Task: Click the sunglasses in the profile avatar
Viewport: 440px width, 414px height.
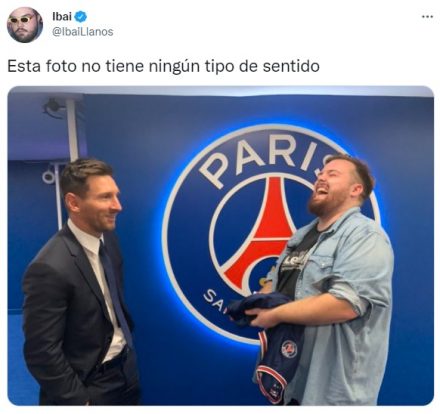Action: tap(23, 20)
